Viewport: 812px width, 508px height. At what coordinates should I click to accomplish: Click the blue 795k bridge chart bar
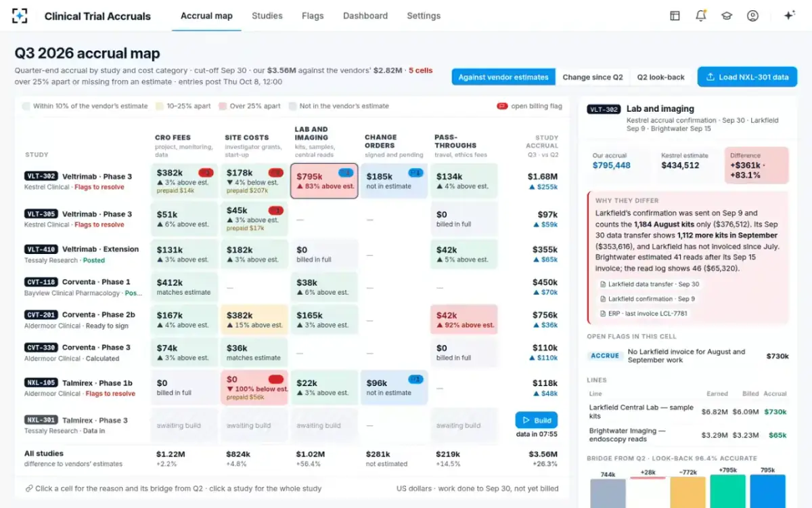coord(767,491)
